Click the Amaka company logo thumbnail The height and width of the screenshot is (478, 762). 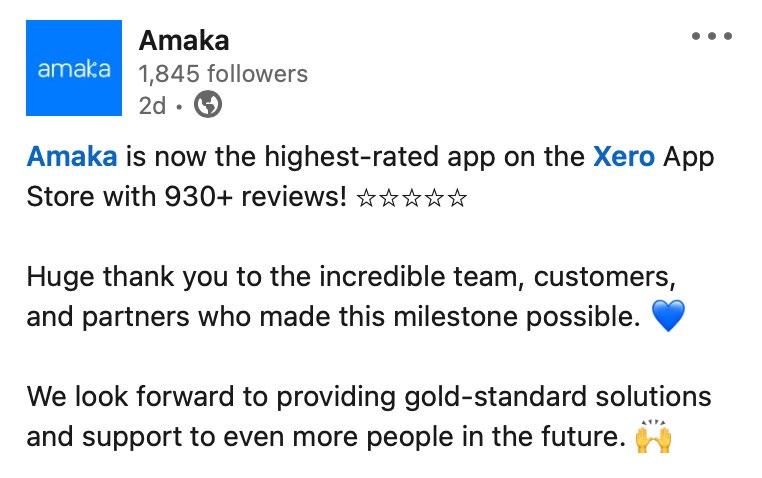(74, 69)
